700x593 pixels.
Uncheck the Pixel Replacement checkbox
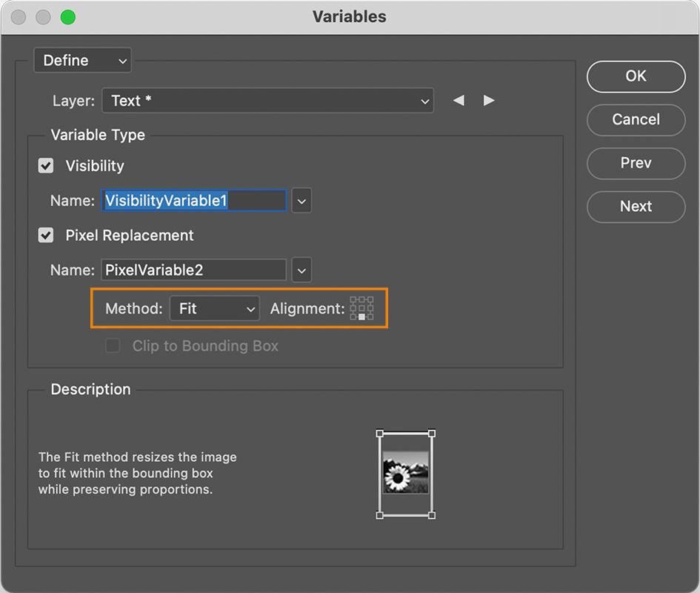[x=45, y=236]
